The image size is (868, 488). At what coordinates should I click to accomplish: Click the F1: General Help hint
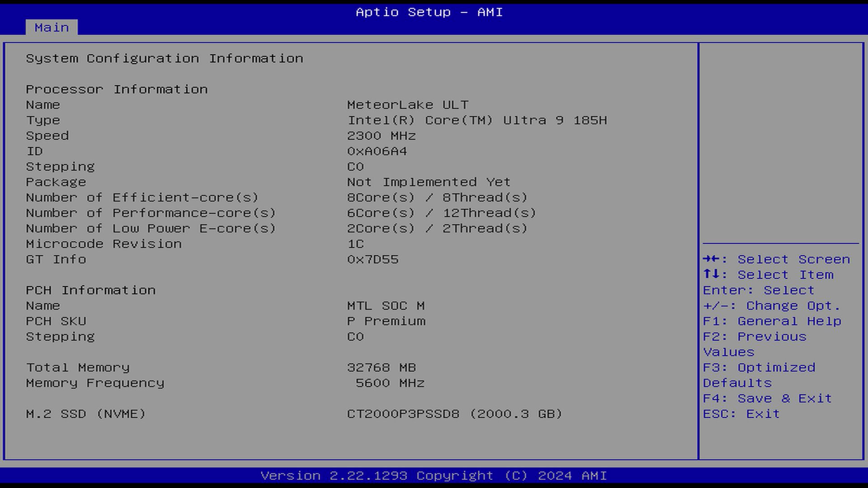[x=772, y=321]
